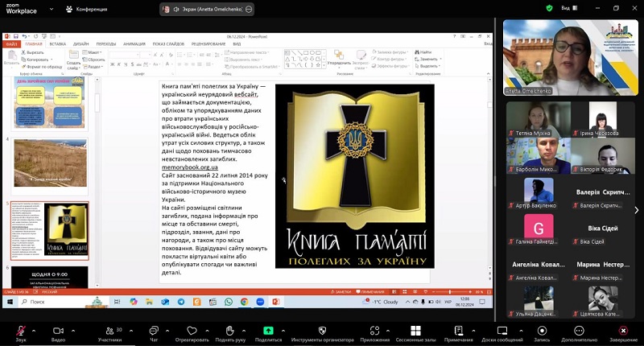Image resolution: width=644 pixels, height=346 pixels.
Task: Open Отреагировать reactions heart icon
Action: tap(192, 331)
